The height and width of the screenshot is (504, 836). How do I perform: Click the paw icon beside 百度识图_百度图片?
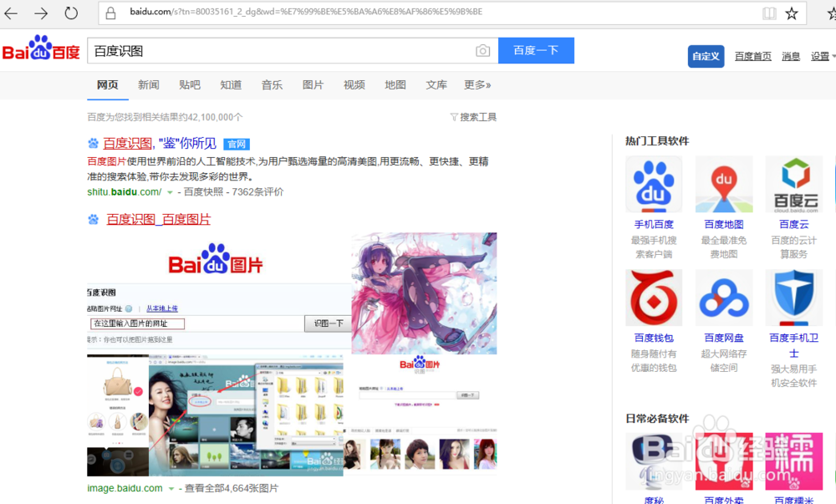[94, 220]
